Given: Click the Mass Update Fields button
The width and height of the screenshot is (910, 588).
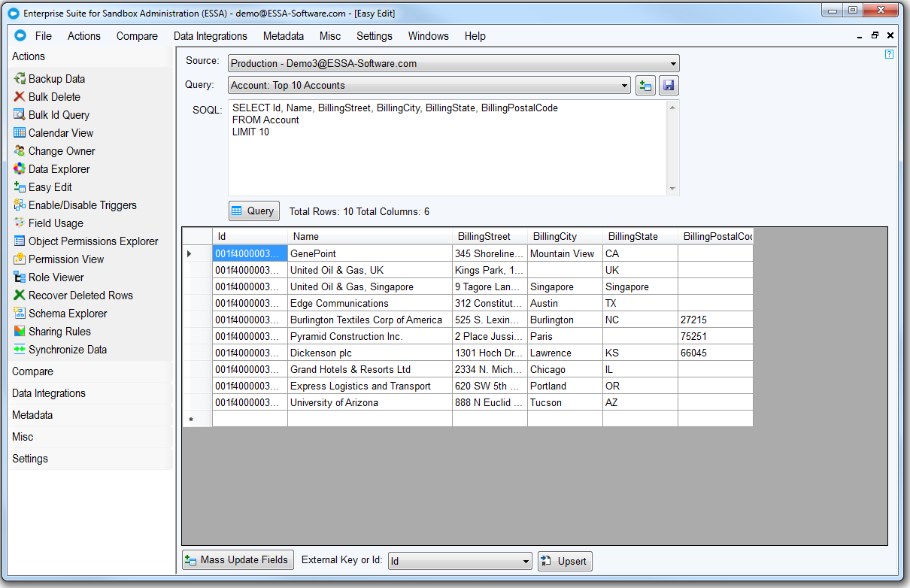Looking at the screenshot, I should click(x=238, y=560).
